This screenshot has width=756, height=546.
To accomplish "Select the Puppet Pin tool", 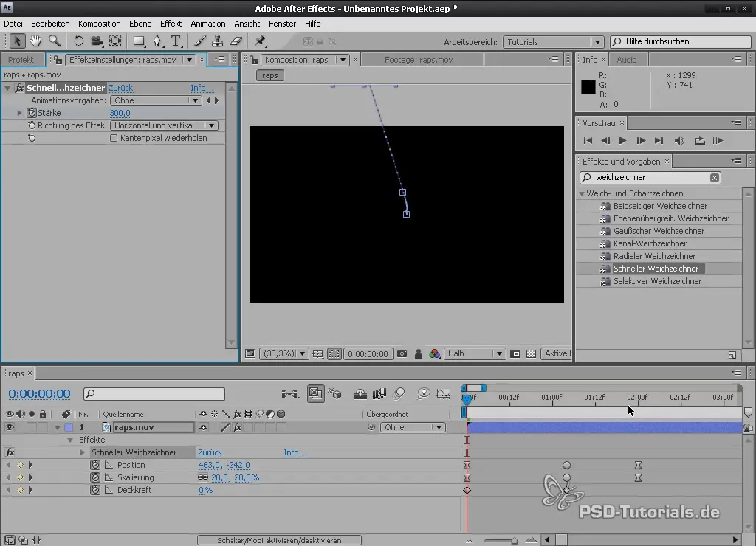I will click(x=260, y=41).
